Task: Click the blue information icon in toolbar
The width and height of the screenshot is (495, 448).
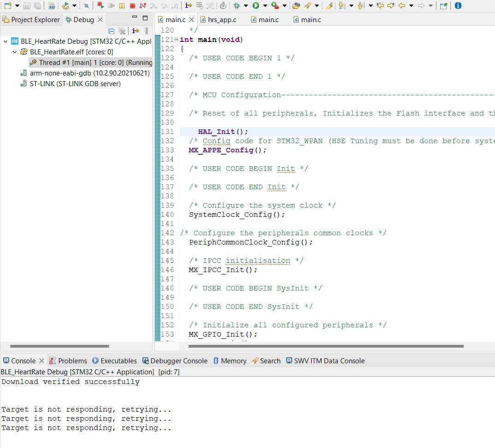Action: pos(458,6)
